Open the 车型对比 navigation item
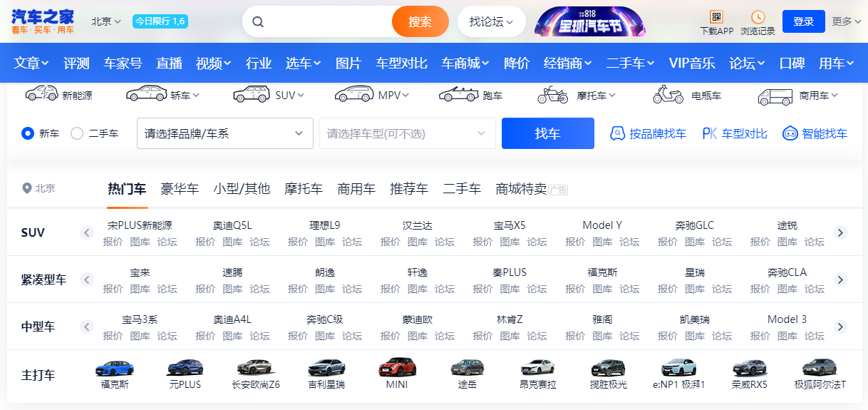 tap(402, 63)
